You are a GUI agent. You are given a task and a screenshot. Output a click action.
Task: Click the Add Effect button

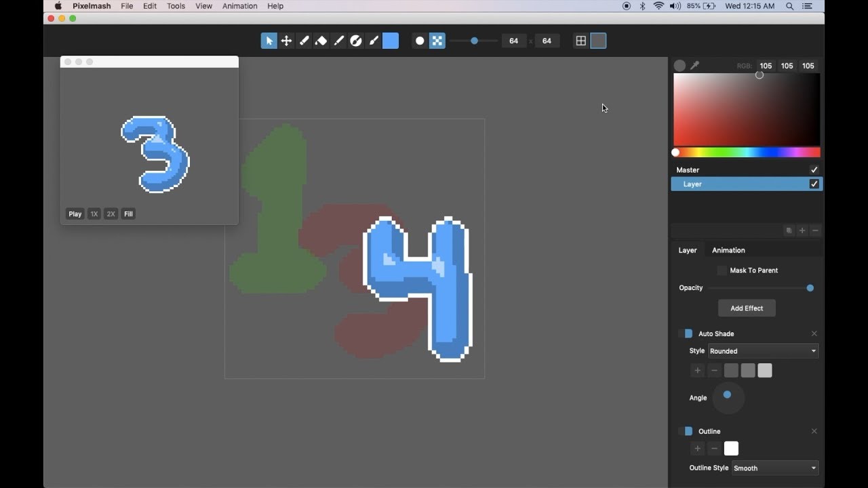tap(747, 308)
